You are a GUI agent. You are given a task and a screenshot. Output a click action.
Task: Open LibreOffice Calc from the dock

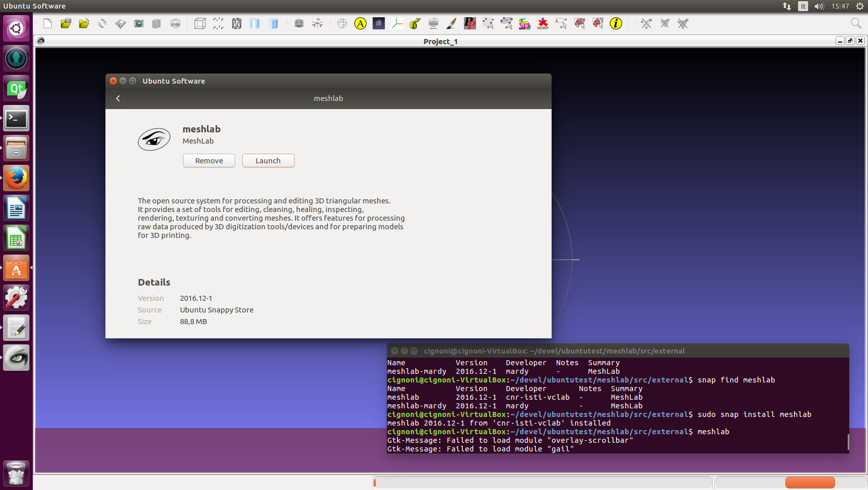pos(16,238)
